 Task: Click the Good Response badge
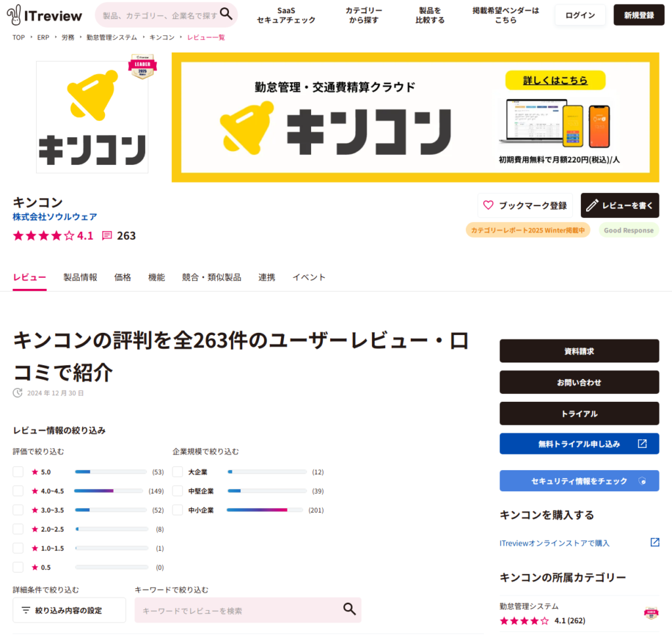click(629, 230)
